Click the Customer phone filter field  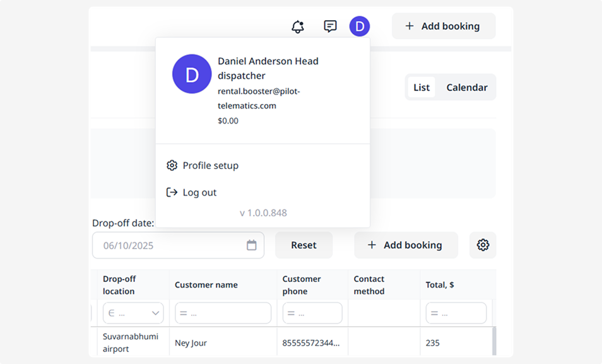312,313
